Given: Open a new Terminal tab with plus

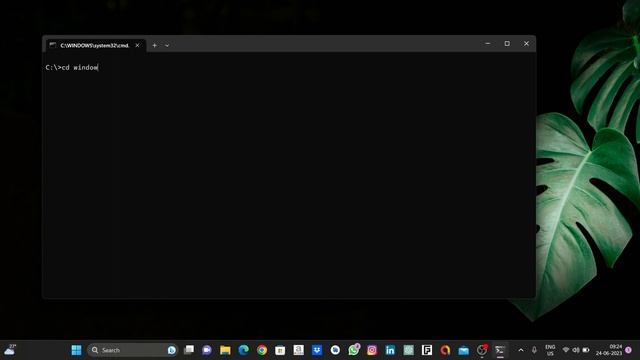Looking at the screenshot, I should click(154, 45).
